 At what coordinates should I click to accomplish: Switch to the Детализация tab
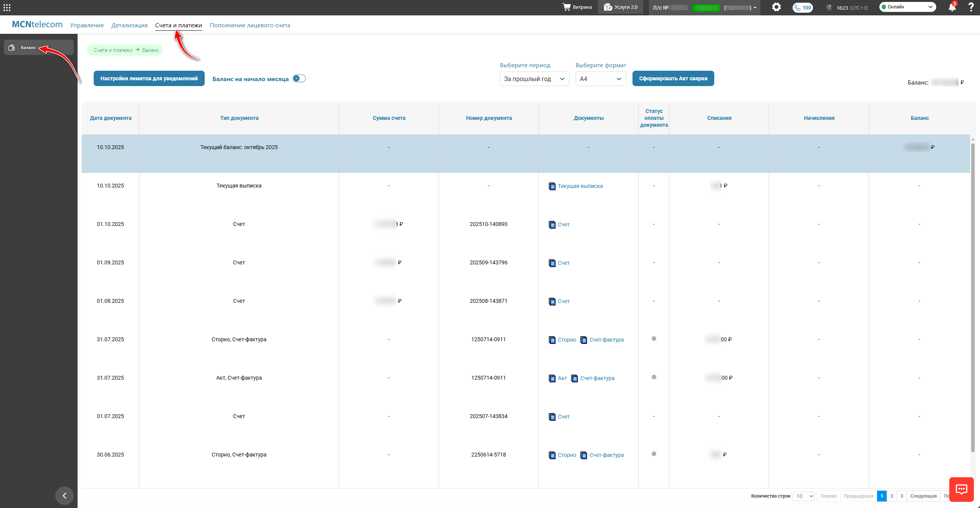(x=129, y=25)
